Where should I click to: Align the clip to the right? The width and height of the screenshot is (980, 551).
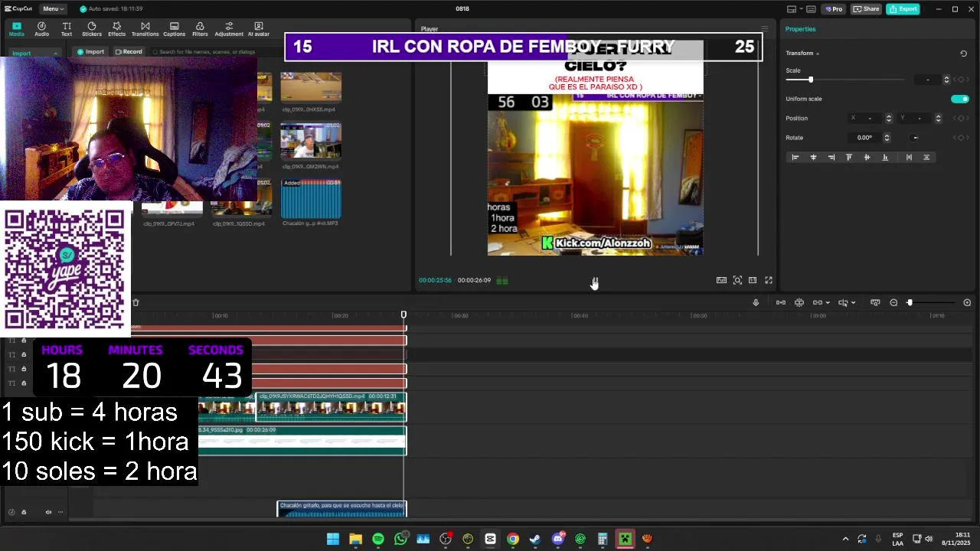point(831,157)
